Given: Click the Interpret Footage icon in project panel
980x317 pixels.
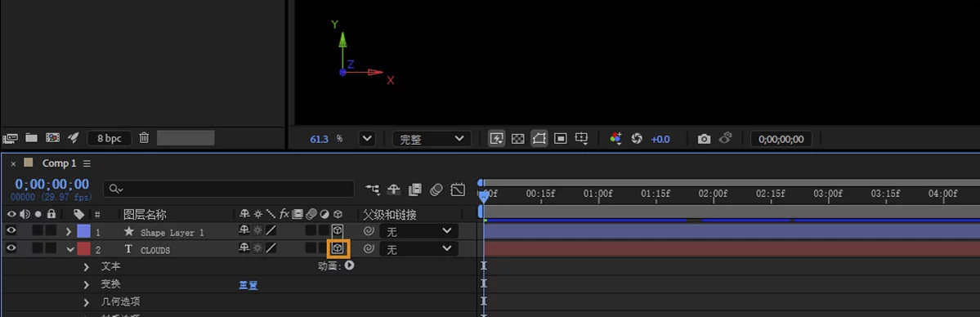Looking at the screenshot, I should (9, 138).
